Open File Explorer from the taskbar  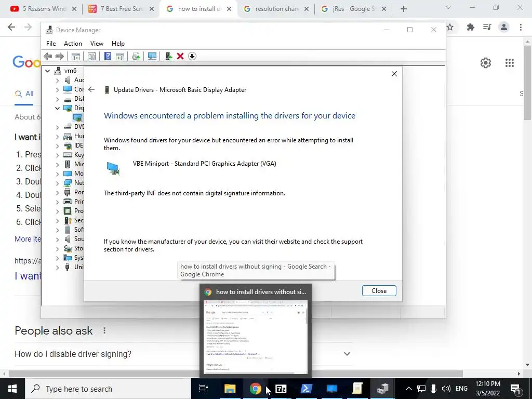pyautogui.click(x=230, y=389)
